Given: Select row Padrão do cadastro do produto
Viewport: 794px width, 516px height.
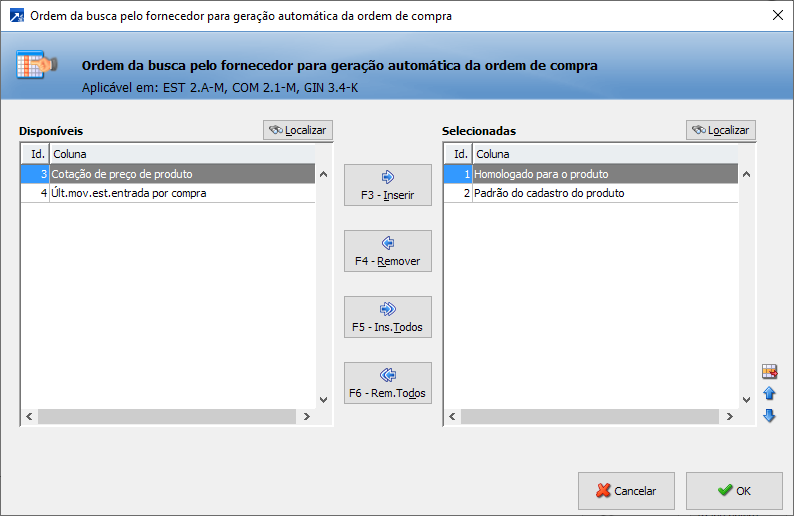Looking at the screenshot, I should pyautogui.click(x=591, y=193).
